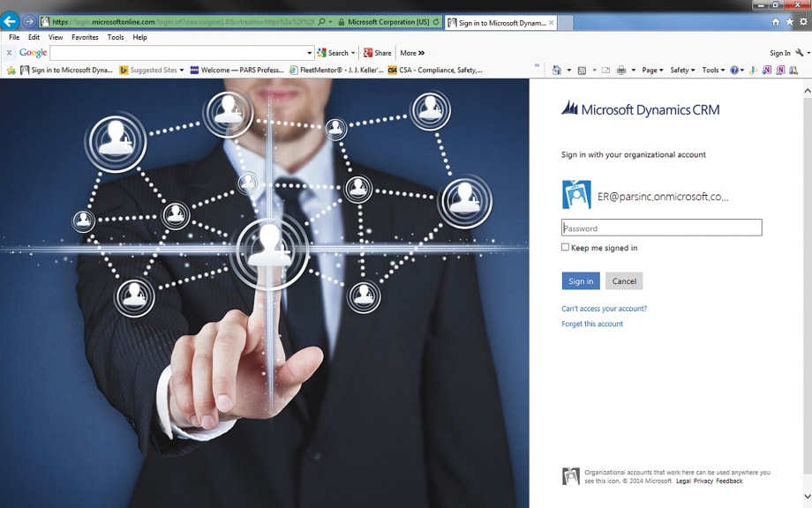Click Sign In on the Google toolbar
812x508 pixels.
coord(780,53)
